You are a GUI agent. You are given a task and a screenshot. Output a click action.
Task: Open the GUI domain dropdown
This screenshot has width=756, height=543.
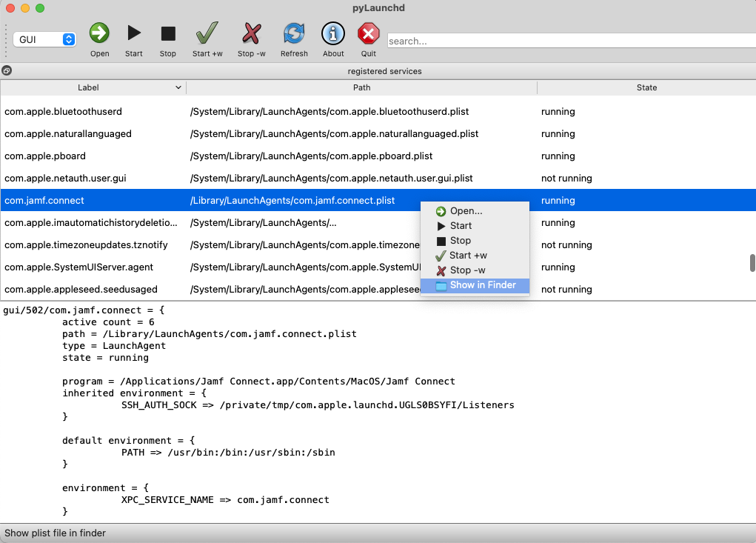(44, 39)
